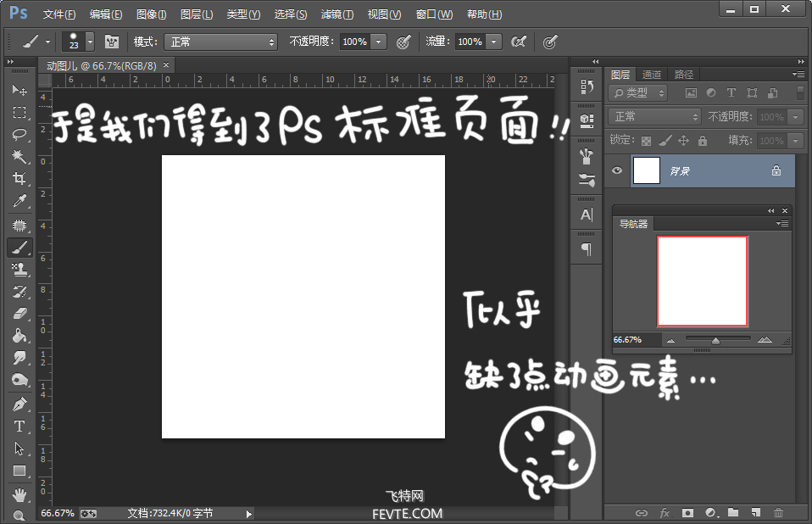Click the create new layer button
This screenshot has height=524, width=812.
click(x=755, y=513)
